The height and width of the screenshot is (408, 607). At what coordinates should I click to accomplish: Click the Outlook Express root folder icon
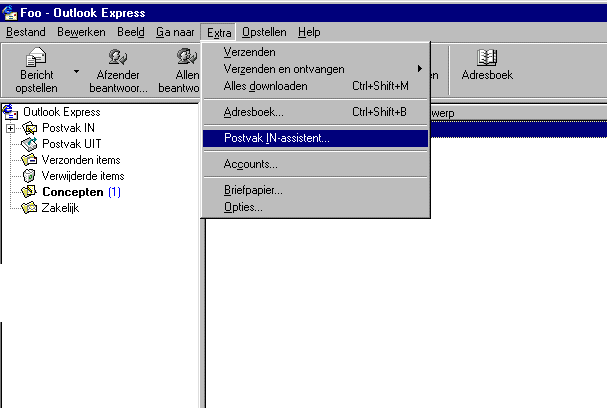click(10, 112)
